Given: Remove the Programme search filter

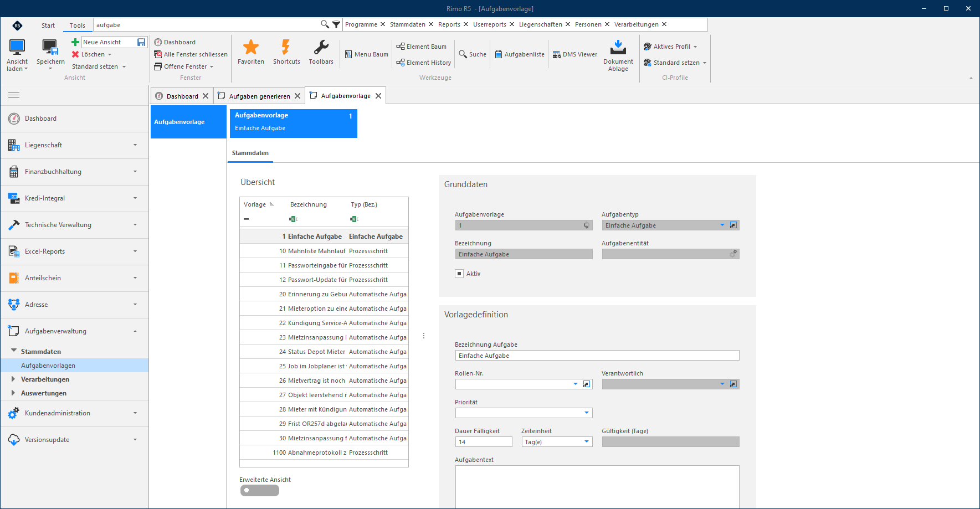Looking at the screenshot, I should click(383, 24).
